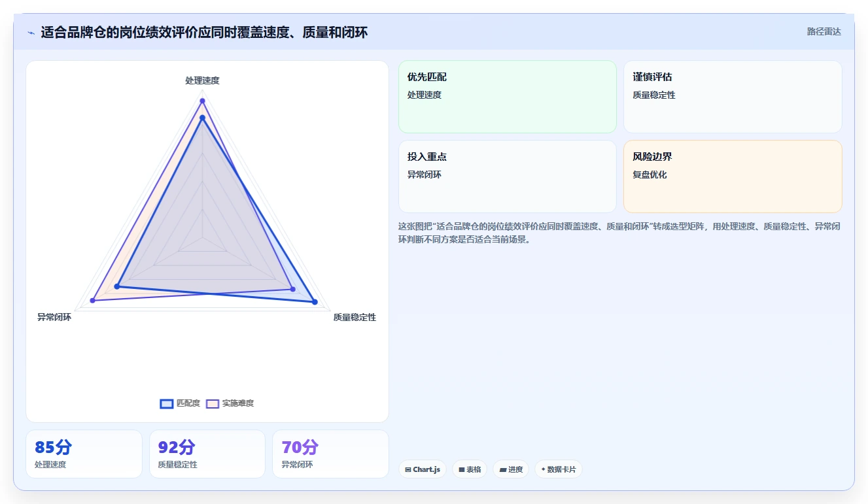868x504 pixels.
Task: Click the 表格 tag icon
Action: pyautogui.click(x=462, y=469)
